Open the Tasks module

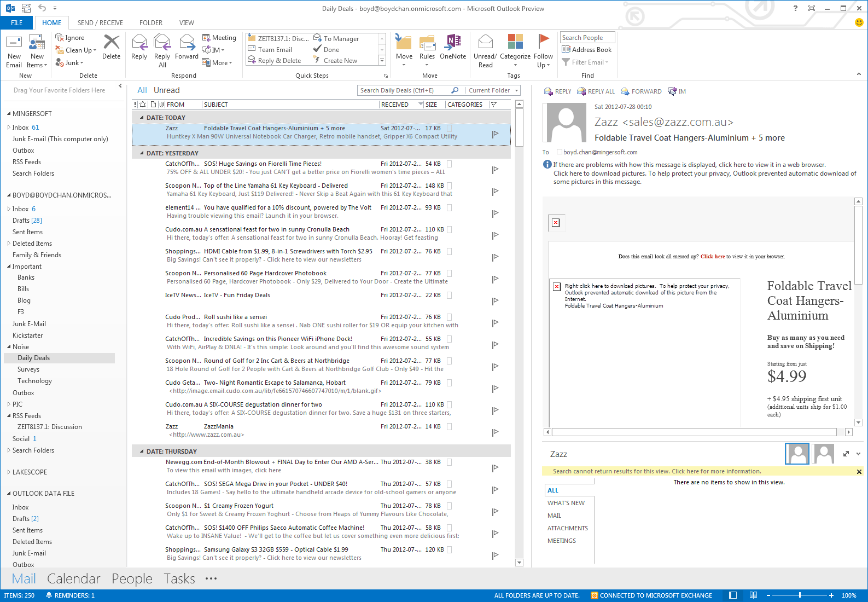[x=179, y=578]
